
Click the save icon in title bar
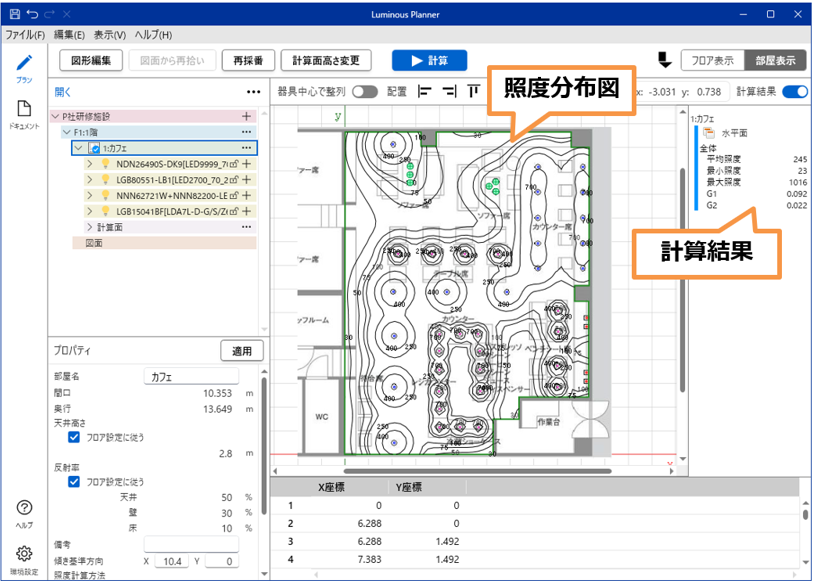(x=14, y=15)
